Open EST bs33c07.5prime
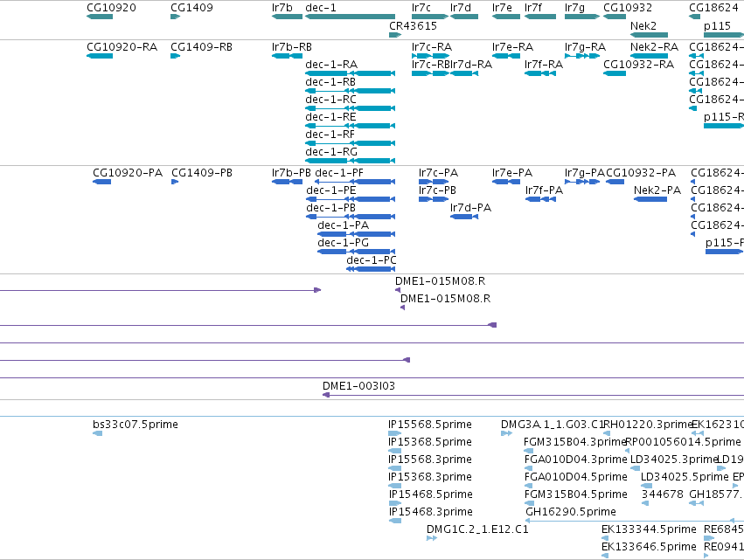This screenshot has width=744, height=560. (x=97, y=433)
